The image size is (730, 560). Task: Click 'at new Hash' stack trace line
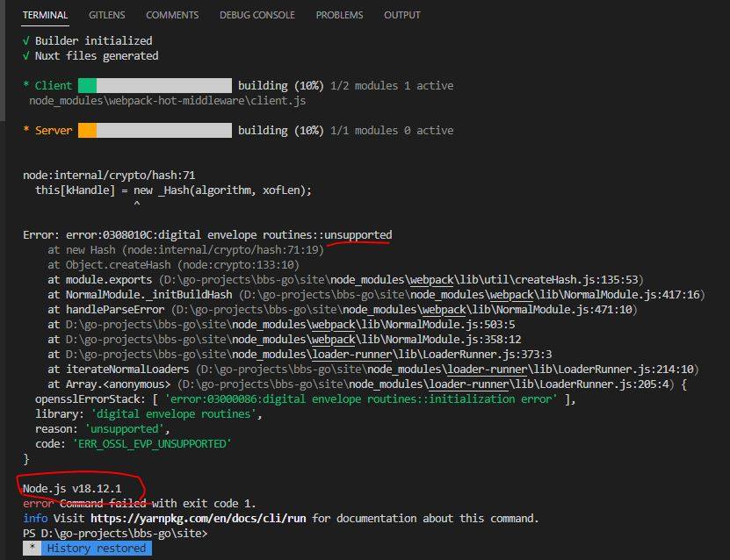(185, 250)
